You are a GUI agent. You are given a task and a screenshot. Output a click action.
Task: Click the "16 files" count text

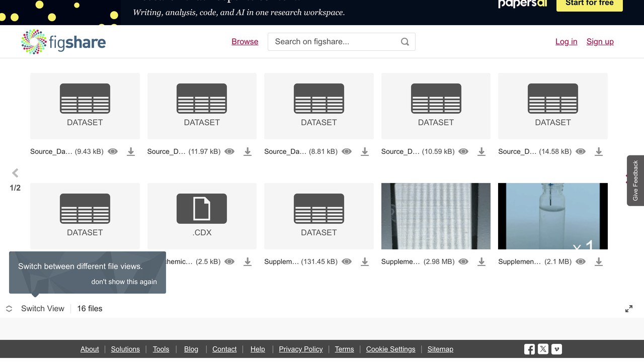point(90,309)
